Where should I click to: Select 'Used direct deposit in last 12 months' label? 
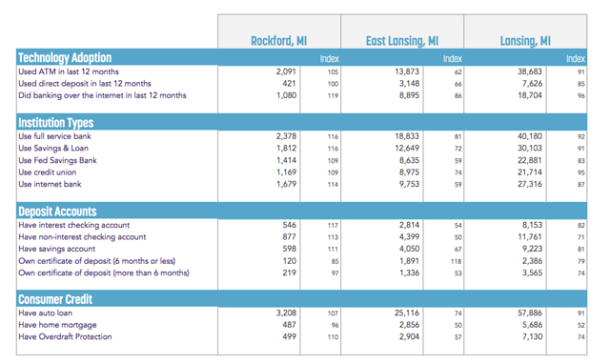pyautogui.click(x=85, y=83)
